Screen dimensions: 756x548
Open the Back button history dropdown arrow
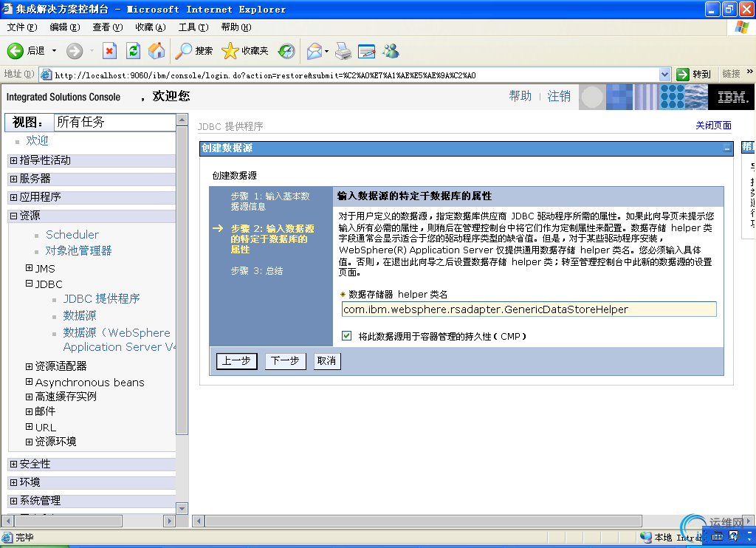tap(54, 51)
